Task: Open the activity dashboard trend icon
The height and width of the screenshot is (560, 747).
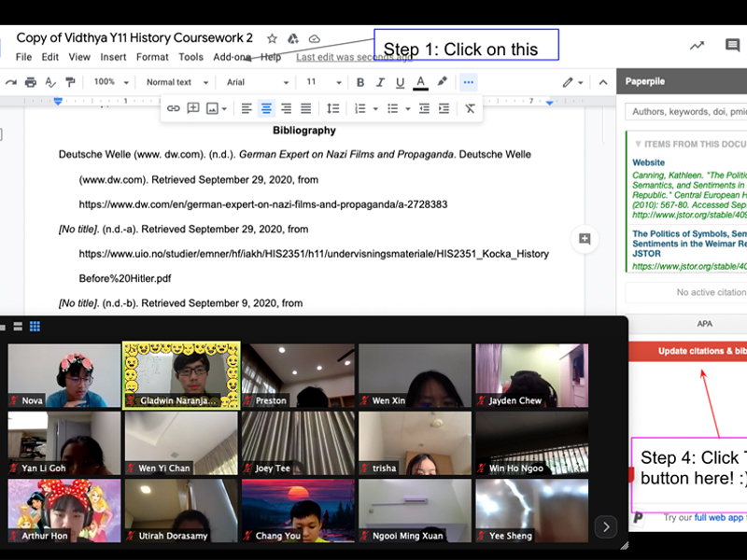Action: point(697,46)
